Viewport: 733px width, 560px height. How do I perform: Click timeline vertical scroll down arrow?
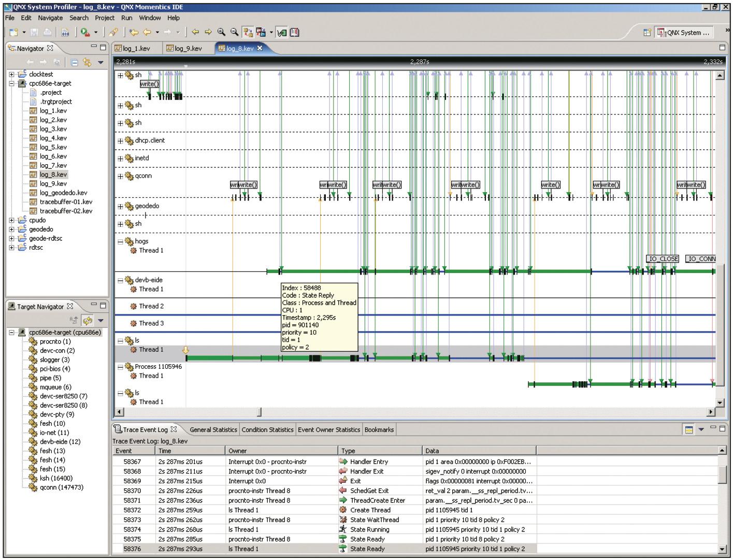720,403
